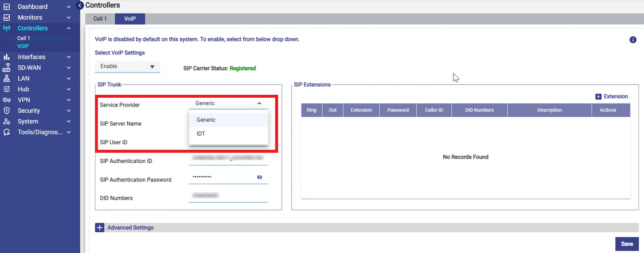The image size is (644, 253).
Task: Open the VOIP item under Controllers
Action: [x=23, y=46]
